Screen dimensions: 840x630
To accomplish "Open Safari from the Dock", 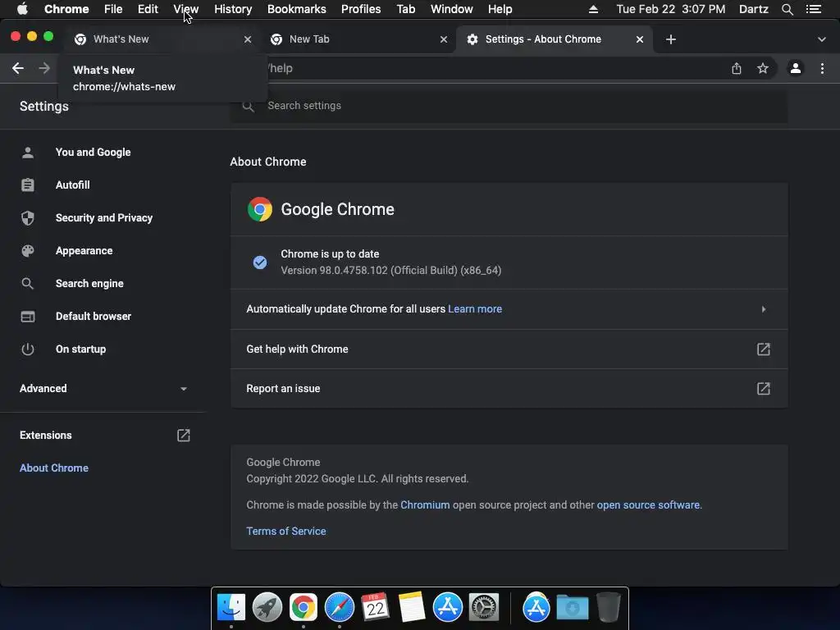I will coord(339,608).
